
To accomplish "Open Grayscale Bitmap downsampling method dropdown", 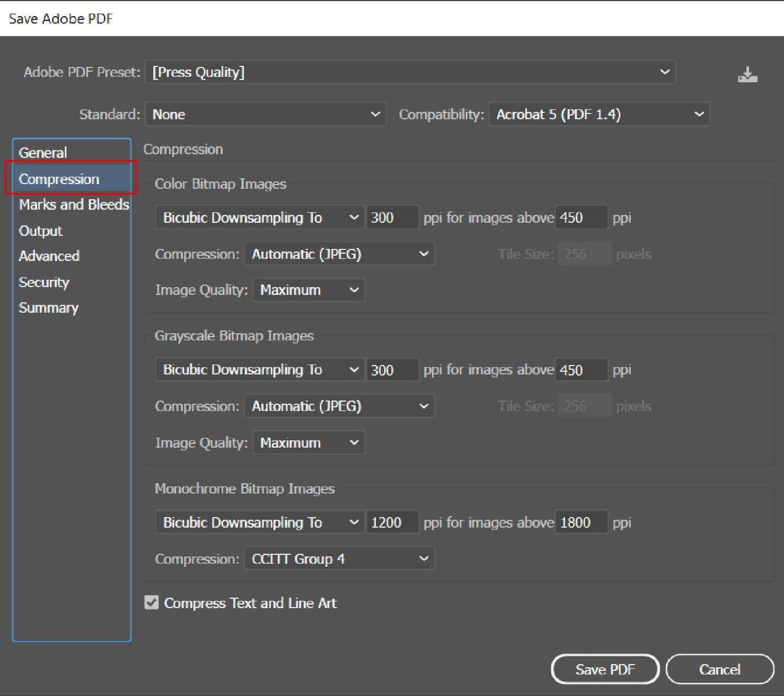I will click(x=260, y=370).
